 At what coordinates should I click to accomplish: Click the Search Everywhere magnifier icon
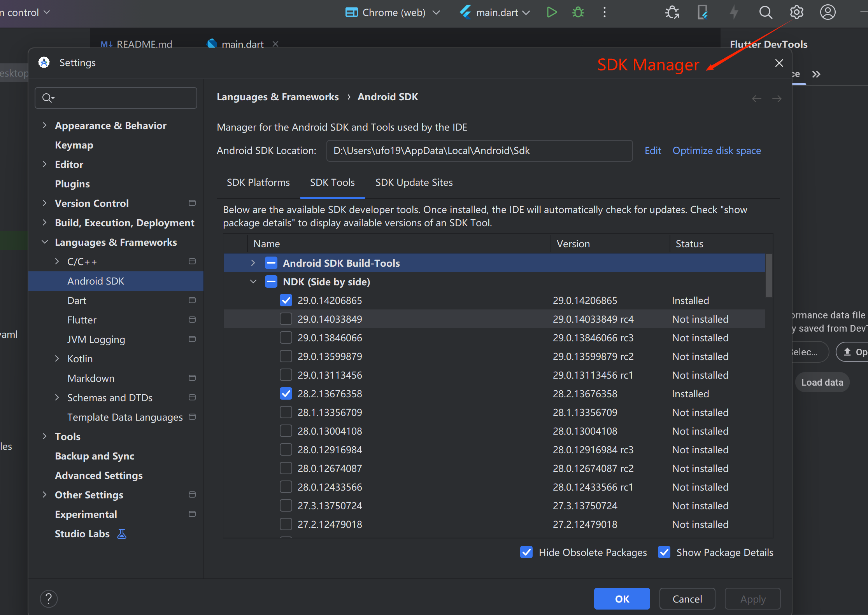tap(765, 12)
